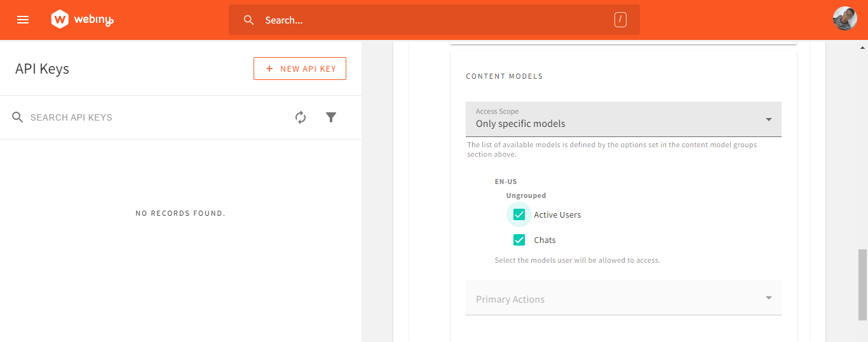The image size is (868, 342).
Task: Focus the top Search... field
Action: click(434, 20)
